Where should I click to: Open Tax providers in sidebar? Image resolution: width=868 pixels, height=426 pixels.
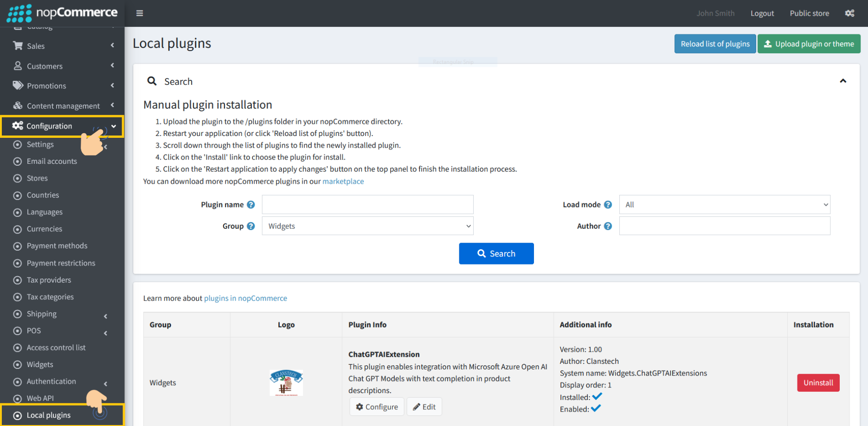point(49,280)
